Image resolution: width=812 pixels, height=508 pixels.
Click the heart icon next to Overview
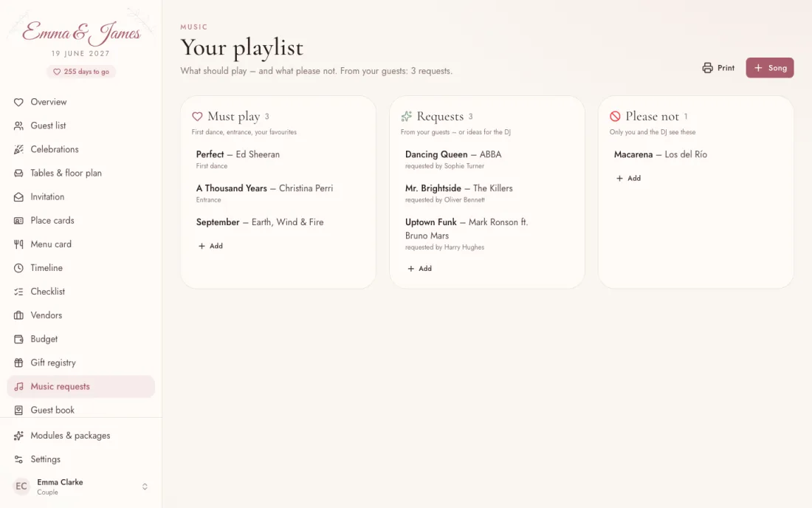click(18, 102)
